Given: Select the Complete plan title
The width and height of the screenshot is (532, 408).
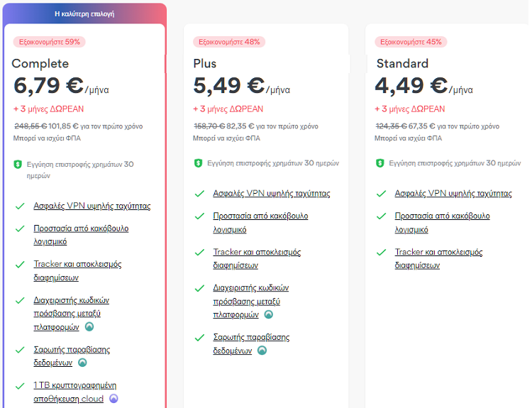Looking at the screenshot, I should 40,64.
